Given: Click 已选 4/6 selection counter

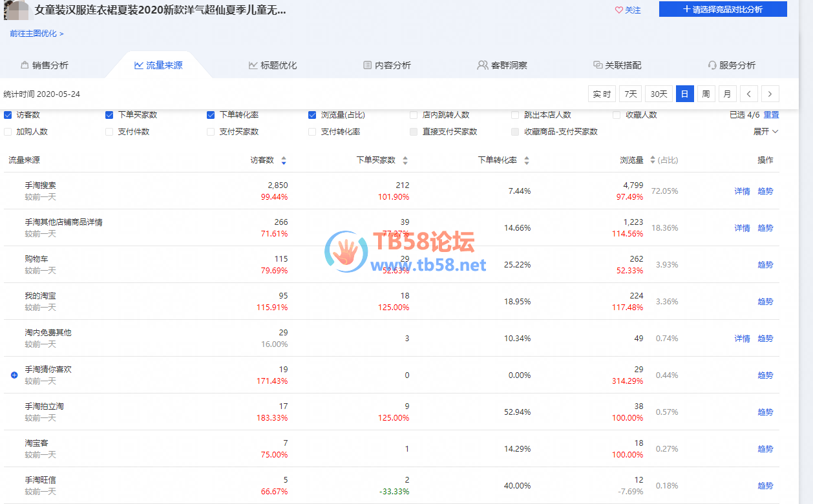Looking at the screenshot, I should pyautogui.click(x=744, y=115).
